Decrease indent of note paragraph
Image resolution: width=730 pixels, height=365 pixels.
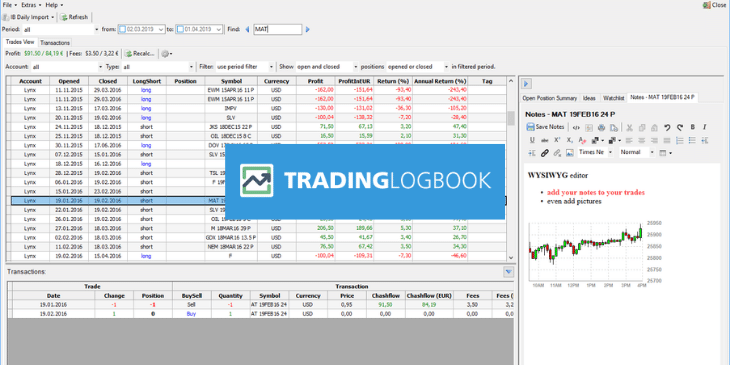pyautogui.click(x=705, y=140)
